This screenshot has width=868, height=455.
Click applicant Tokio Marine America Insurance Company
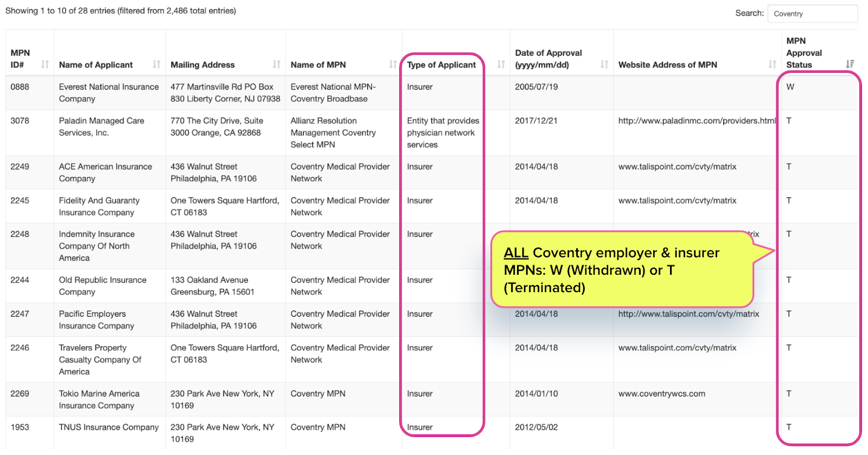pyautogui.click(x=99, y=400)
